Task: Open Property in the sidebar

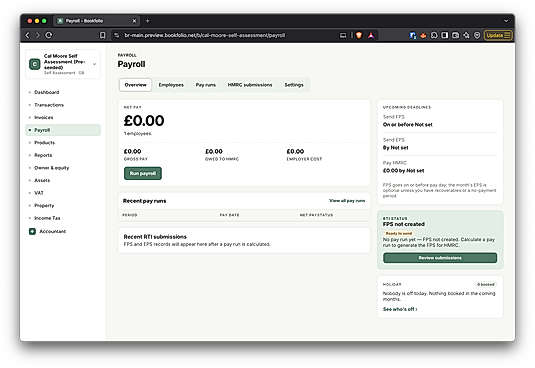Action: (x=44, y=205)
